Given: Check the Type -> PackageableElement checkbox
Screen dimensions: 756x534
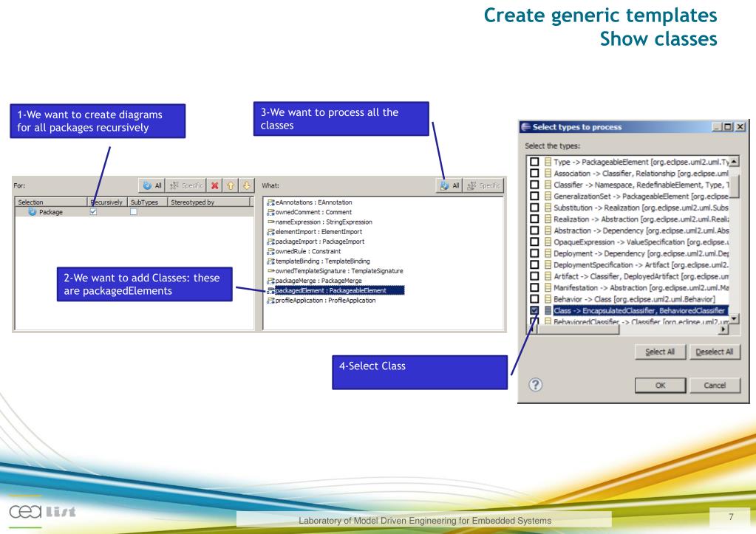Looking at the screenshot, I should point(534,162).
